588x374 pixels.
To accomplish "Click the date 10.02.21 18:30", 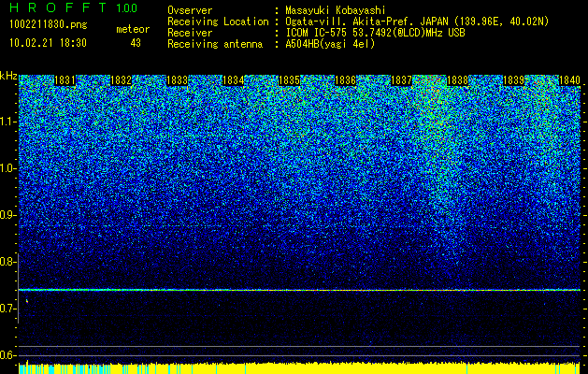I will [x=48, y=43].
